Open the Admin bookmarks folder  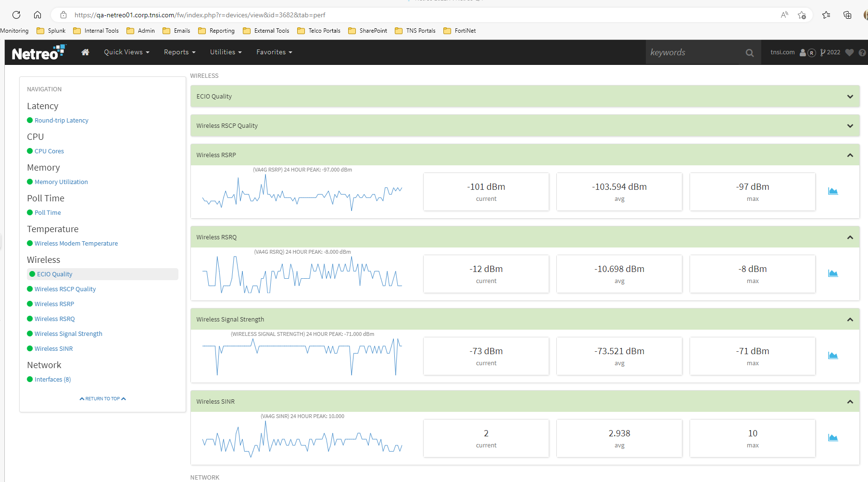[x=140, y=31]
